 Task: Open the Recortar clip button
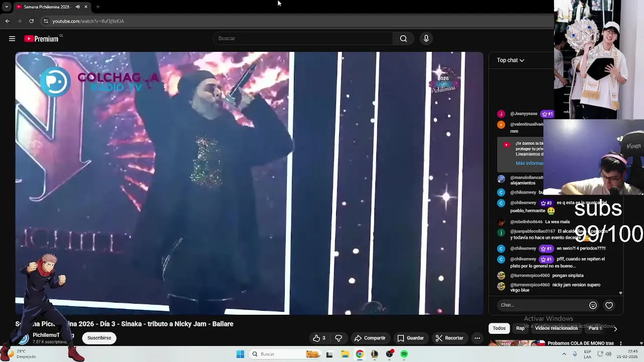tap(449, 338)
